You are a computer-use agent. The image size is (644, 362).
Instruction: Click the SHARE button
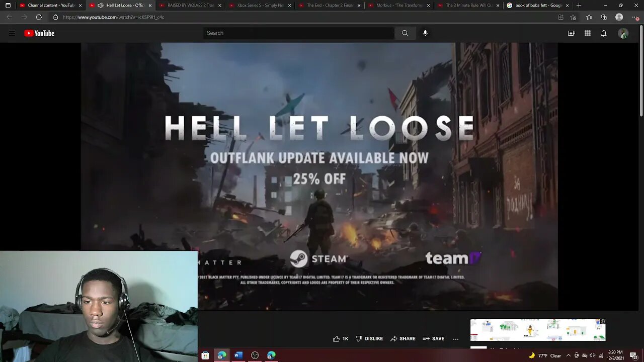[x=403, y=339]
